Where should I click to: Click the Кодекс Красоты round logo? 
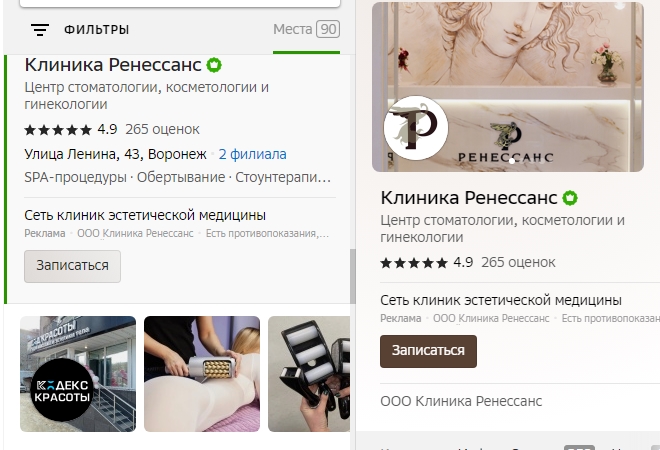[62, 390]
